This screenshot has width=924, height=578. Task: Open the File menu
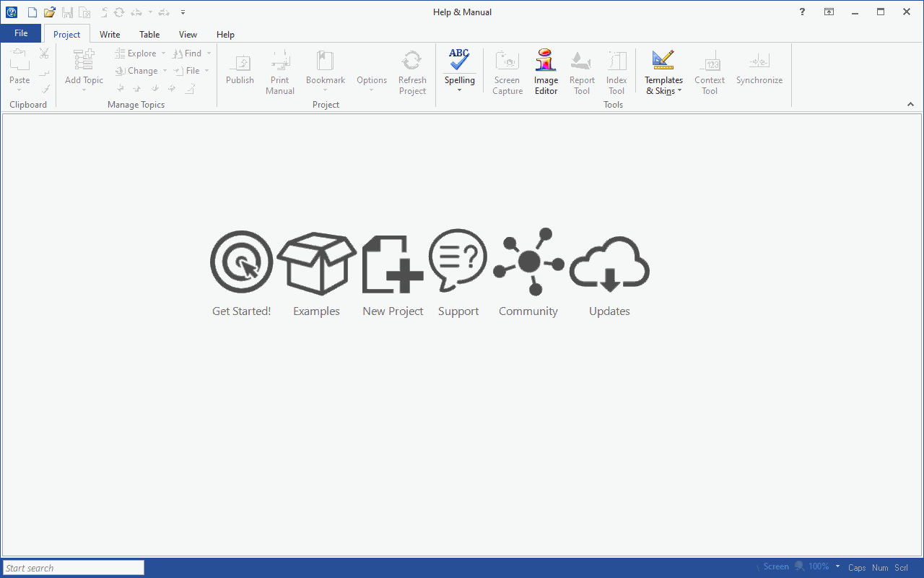[x=21, y=33]
